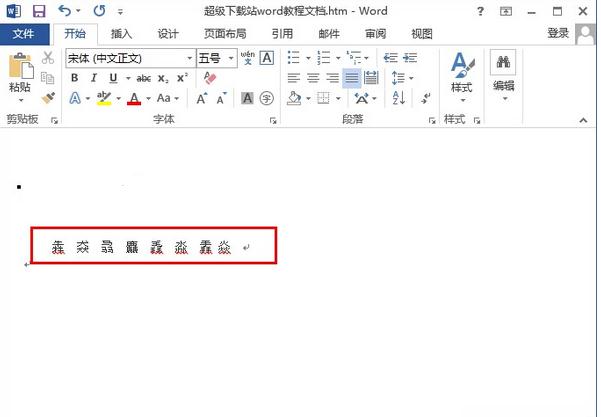This screenshot has width=601, height=417.
Task: Add a phonetic guide with the wén icon
Action: click(248, 58)
